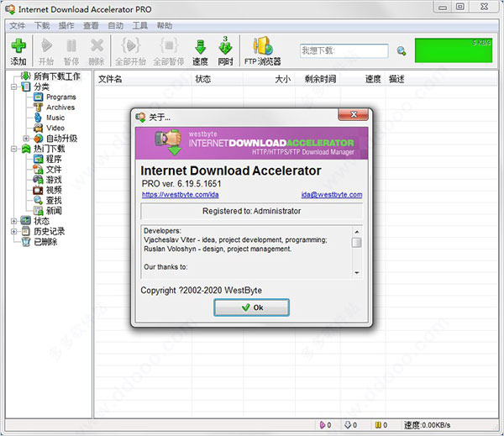Expand the 自动升级 tree node

coord(26,139)
